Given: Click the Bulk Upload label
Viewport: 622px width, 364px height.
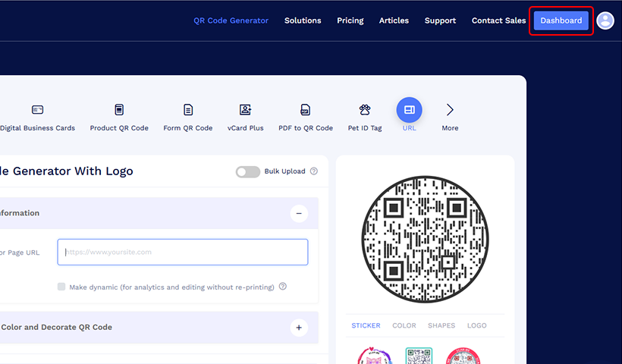Looking at the screenshot, I should (x=284, y=171).
